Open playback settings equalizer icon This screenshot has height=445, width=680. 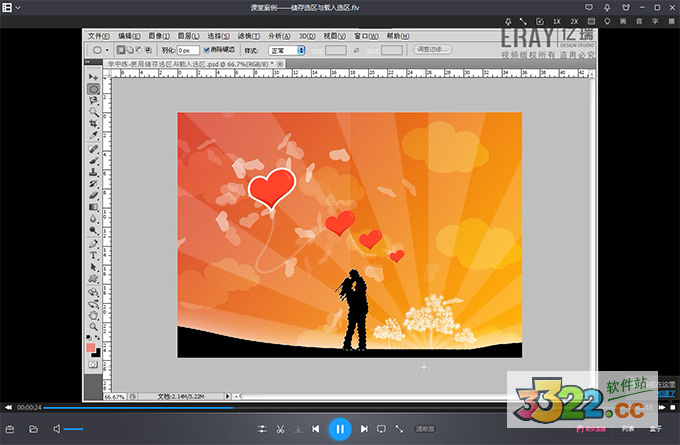click(x=262, y=429)
